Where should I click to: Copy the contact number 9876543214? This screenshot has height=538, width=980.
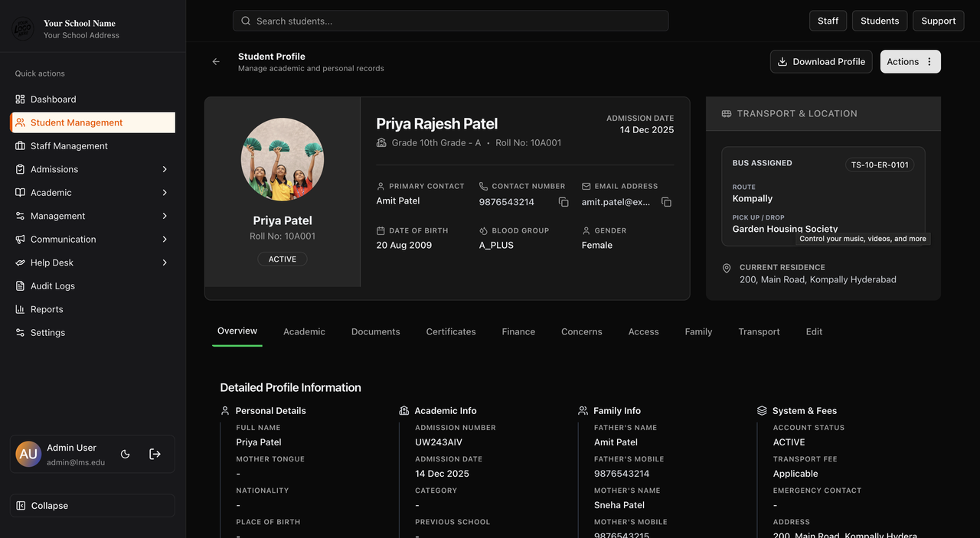[x=563, y=202]
